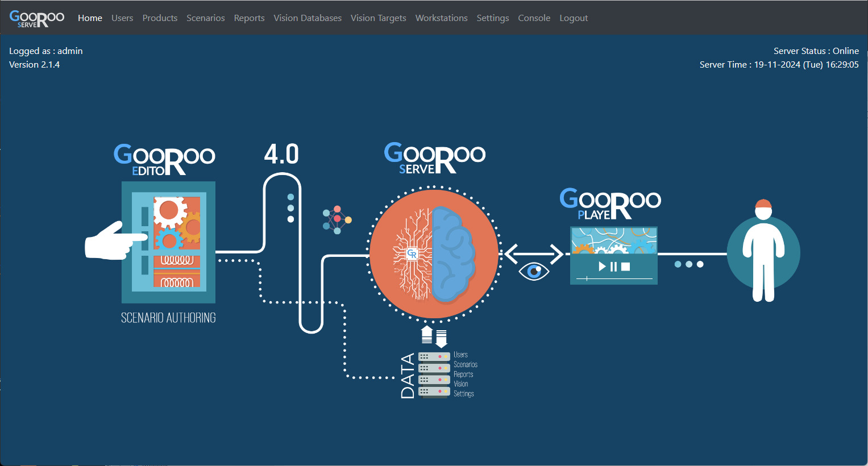Image resolution: width=868 pixels, height=466 pixels.
Task: Click the pointing hand icon
Action: click(117, 241)
